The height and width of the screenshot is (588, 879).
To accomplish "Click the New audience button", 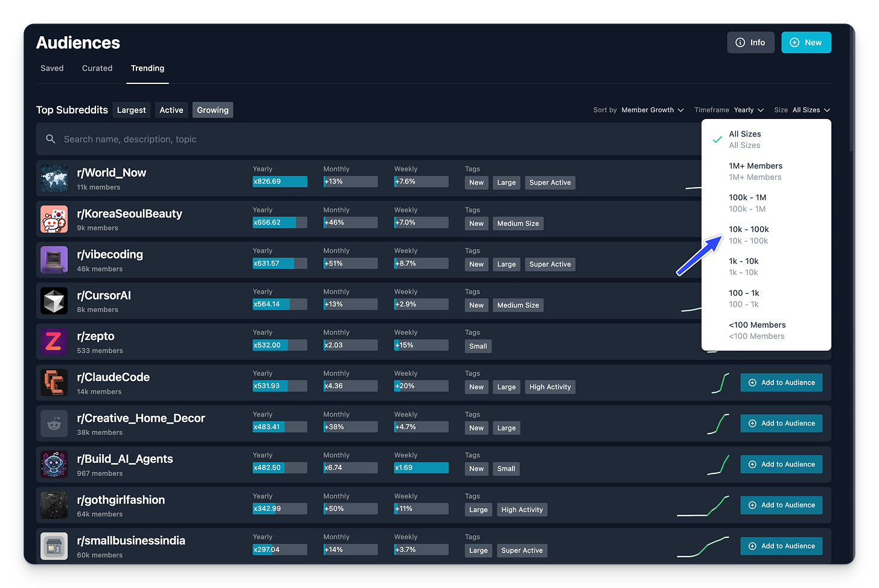I will pos(806,42).
